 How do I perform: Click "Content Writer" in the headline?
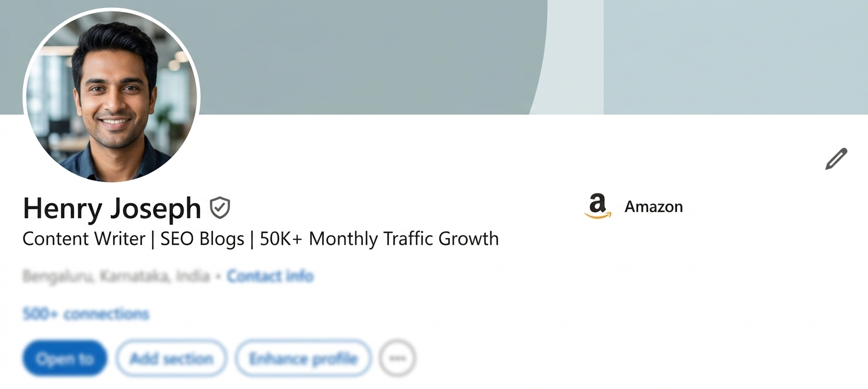(x=84, y=239)
